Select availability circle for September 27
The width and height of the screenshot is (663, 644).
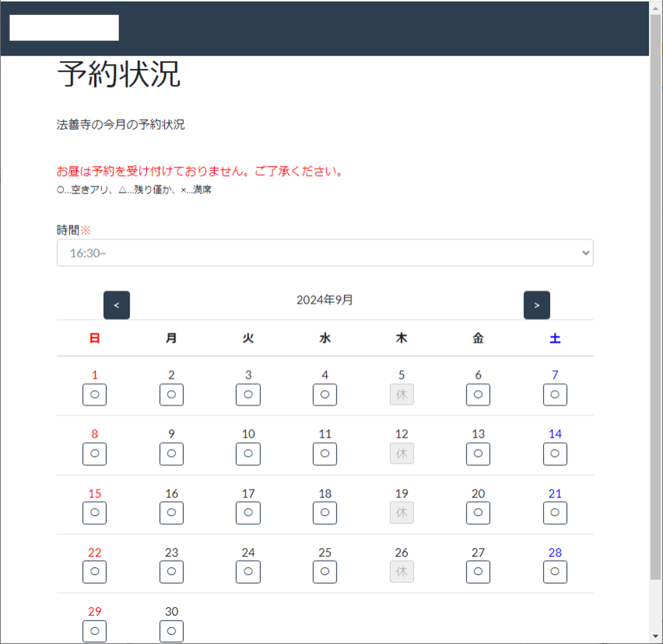click(478, 572)
